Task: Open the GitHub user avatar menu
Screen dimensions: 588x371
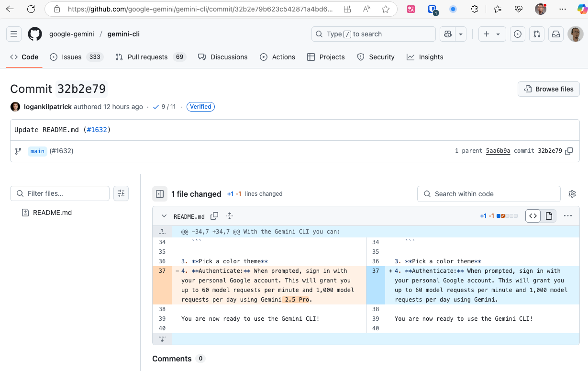Action: pyautogui.click(x=576, y=34)
